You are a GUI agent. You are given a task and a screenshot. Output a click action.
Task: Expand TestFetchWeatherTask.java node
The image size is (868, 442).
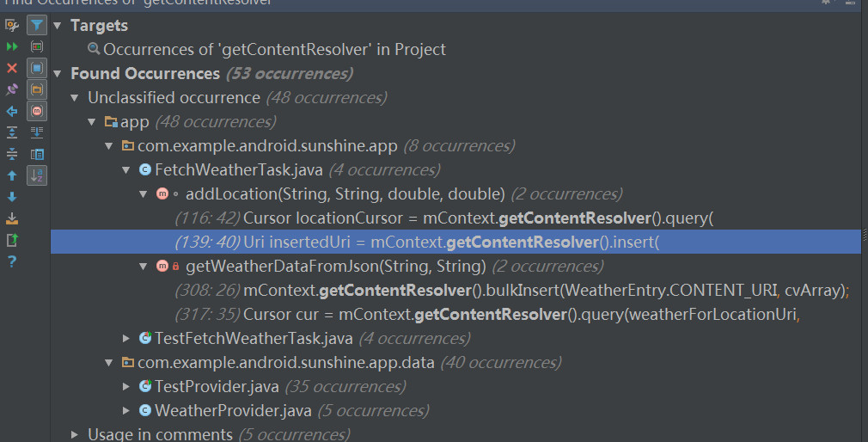pos(126,338)
